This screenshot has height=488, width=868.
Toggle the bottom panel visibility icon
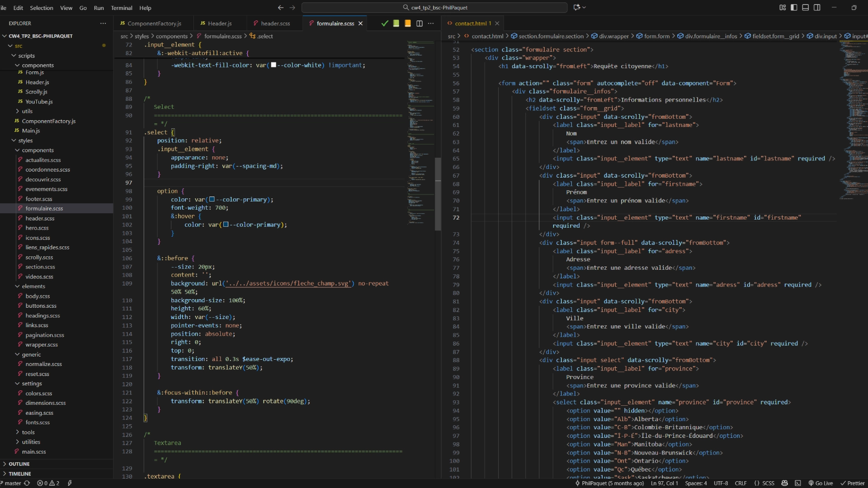(806, 8)
